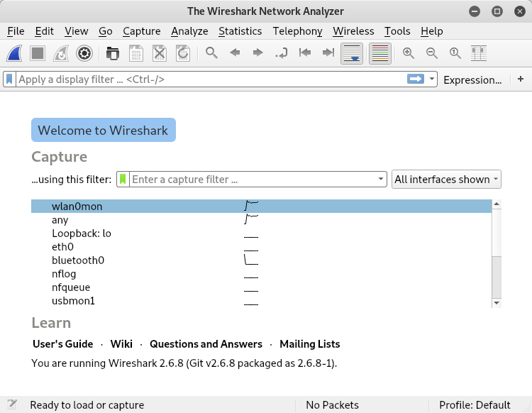The width and height of the screenshot is (532, 413).
Task: Open the Edit menu
Action: pos(44,31)
